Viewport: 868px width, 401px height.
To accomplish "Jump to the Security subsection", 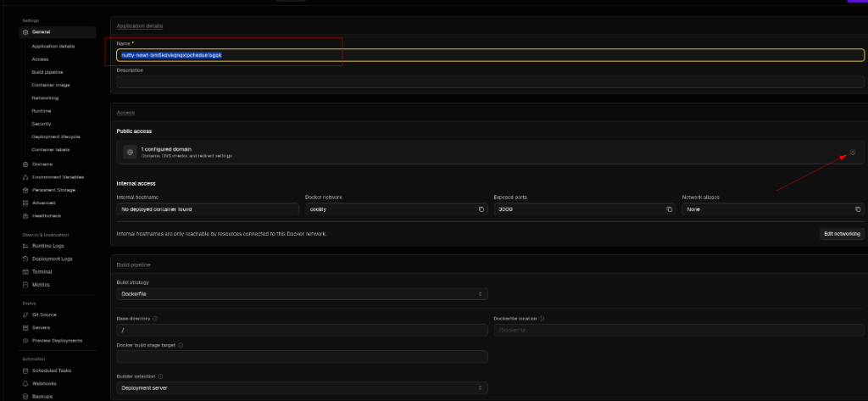I will coord(42,124).
